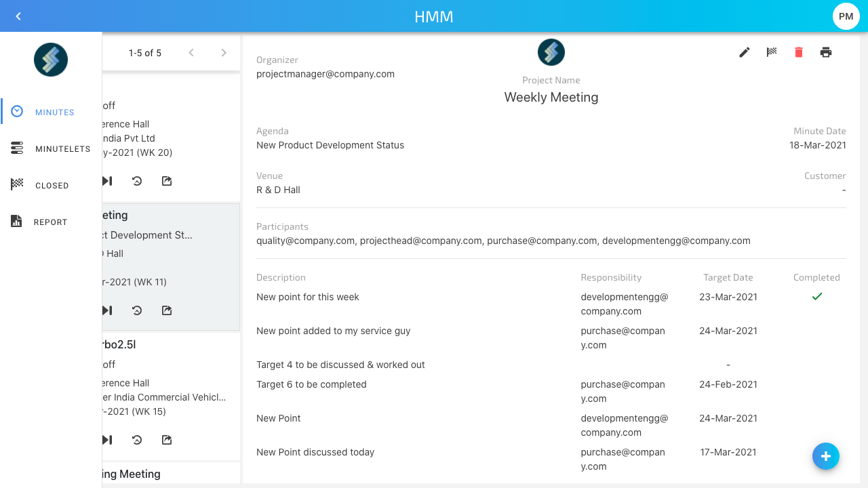Image resolution: width=868 pixels, height=488 pixels.
Task: Open the PM user avatar menu
Action: 846,16
